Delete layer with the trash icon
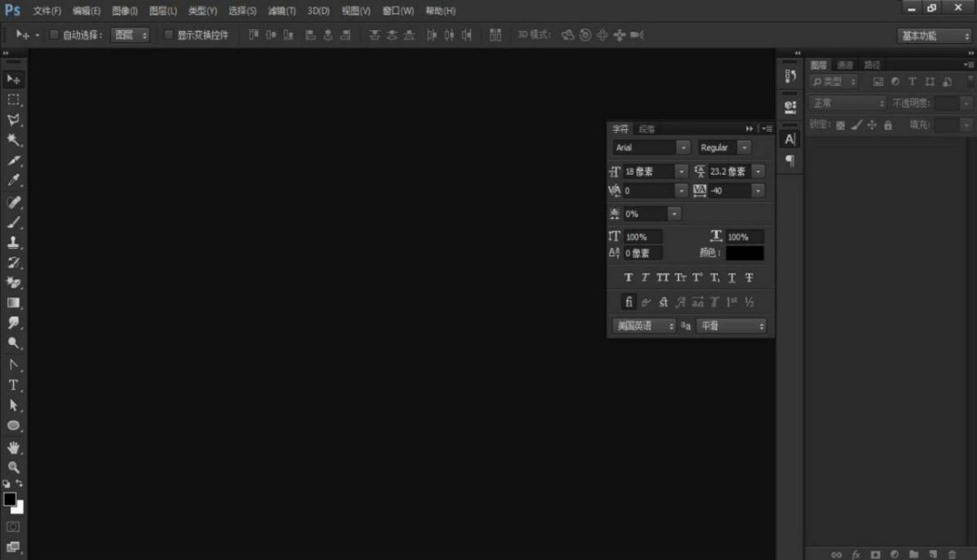The image size is (977, 560). pyautogui.click(x=952, y=554)
